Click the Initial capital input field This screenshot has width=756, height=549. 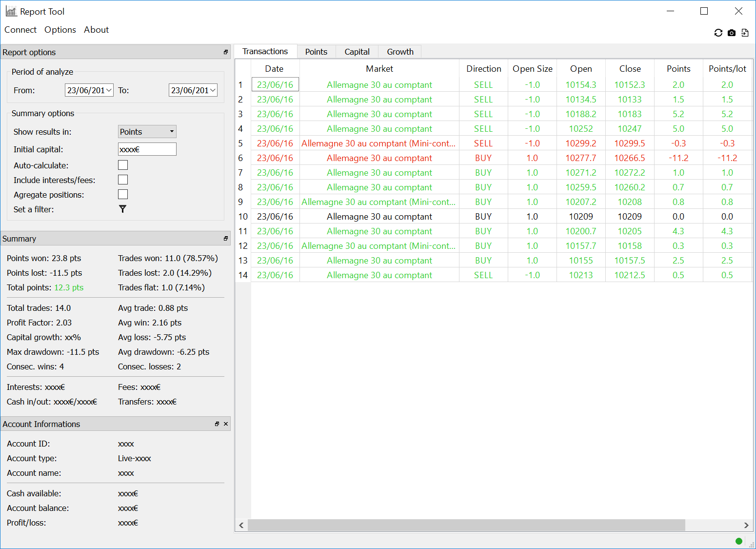click(x=147, y=149)
